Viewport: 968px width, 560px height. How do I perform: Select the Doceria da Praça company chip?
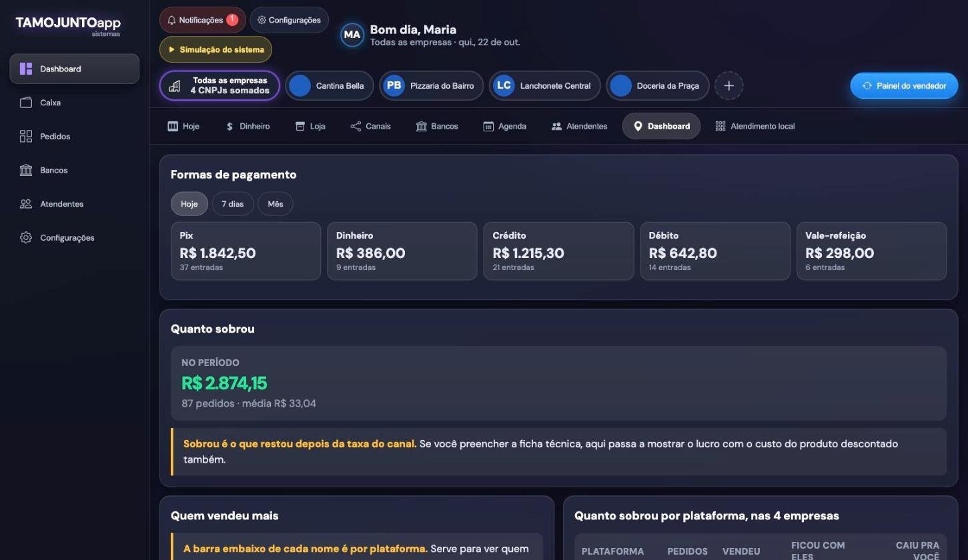tap(657, 86)
